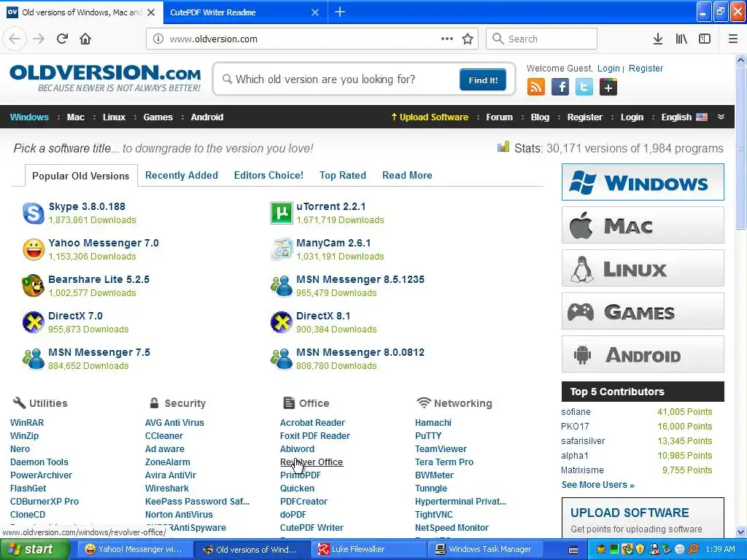Click the Firefox Search field
Screen dimensions: 747x560
[541, 39]
